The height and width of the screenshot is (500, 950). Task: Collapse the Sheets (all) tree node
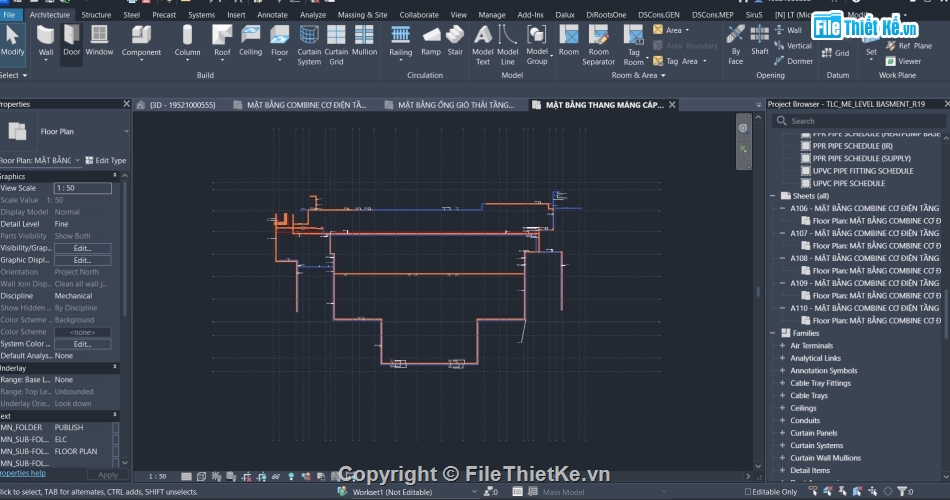click(x=772, y=196)
